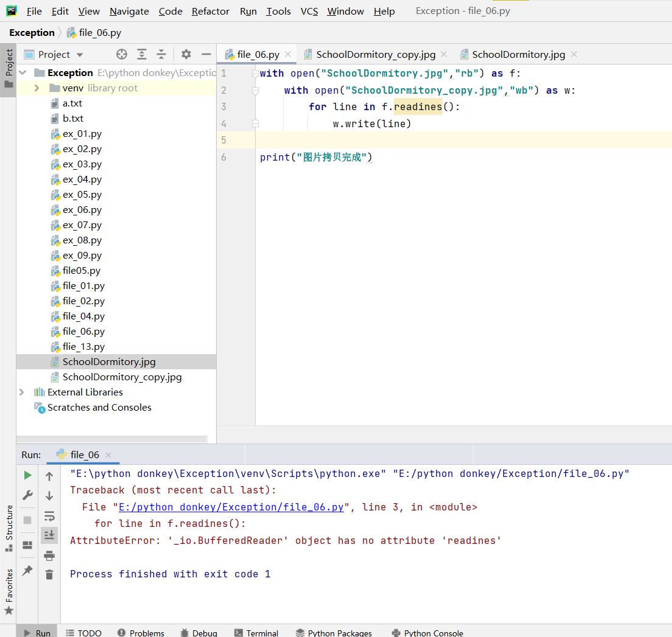Screen dimensions: 672x637
Task: Click the stop process square icon
Action: click(x=27, y=520)
